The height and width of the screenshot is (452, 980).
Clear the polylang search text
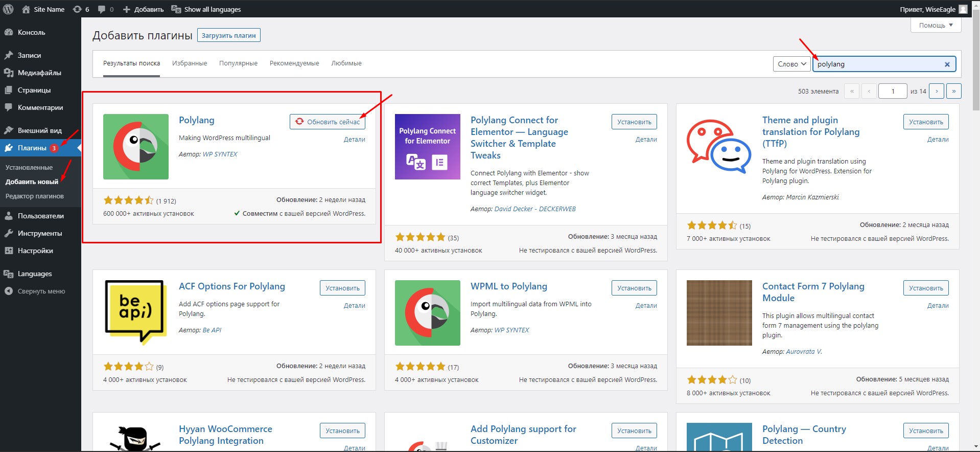pyautogui.click(x=947, y=64)
